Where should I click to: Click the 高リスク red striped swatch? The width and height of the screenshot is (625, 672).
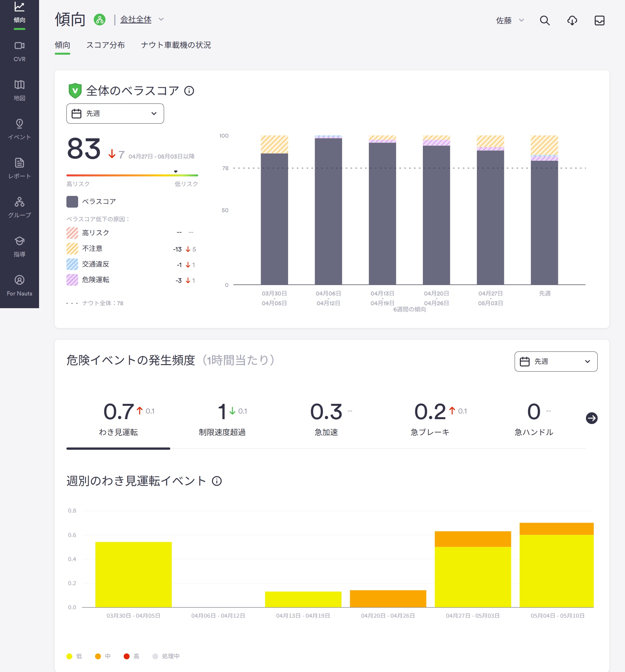[72, 233]
